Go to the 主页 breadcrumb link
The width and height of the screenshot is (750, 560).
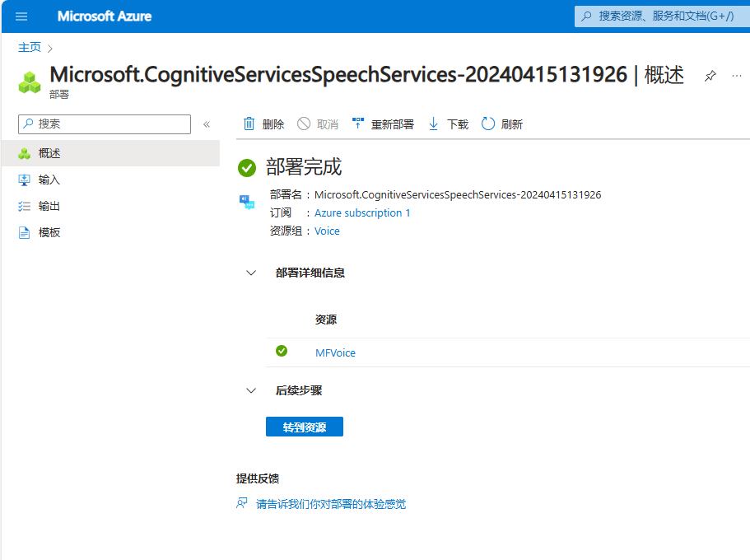pyautogui.click(x=30, y=48)
